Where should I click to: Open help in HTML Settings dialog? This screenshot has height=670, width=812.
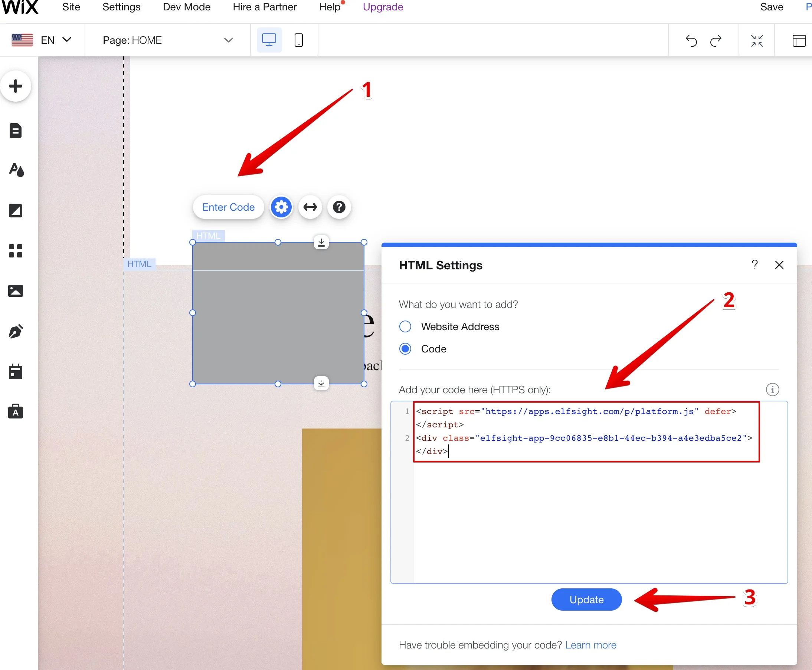pyautogui.click(x=754, y=265)
